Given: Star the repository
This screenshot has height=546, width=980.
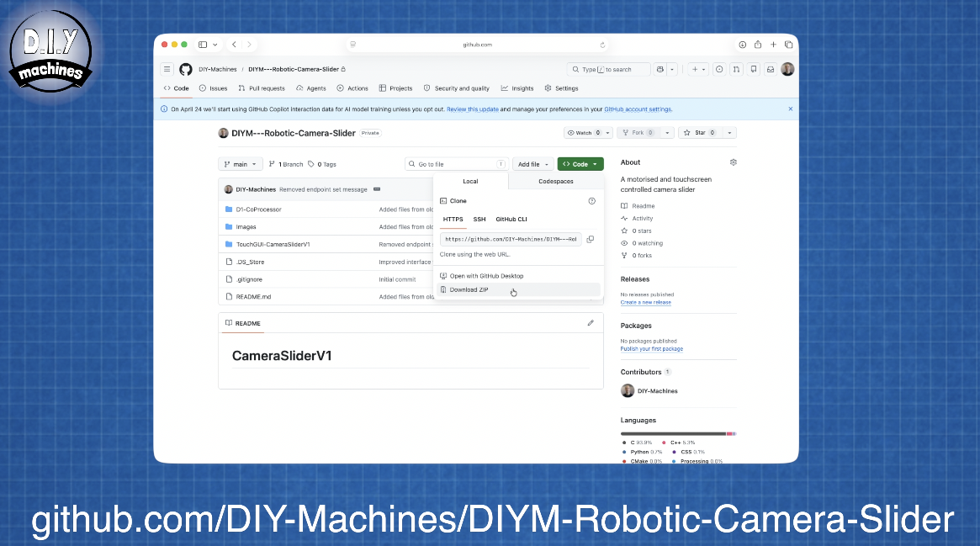Looking at the screenshot, I should 699,132.
